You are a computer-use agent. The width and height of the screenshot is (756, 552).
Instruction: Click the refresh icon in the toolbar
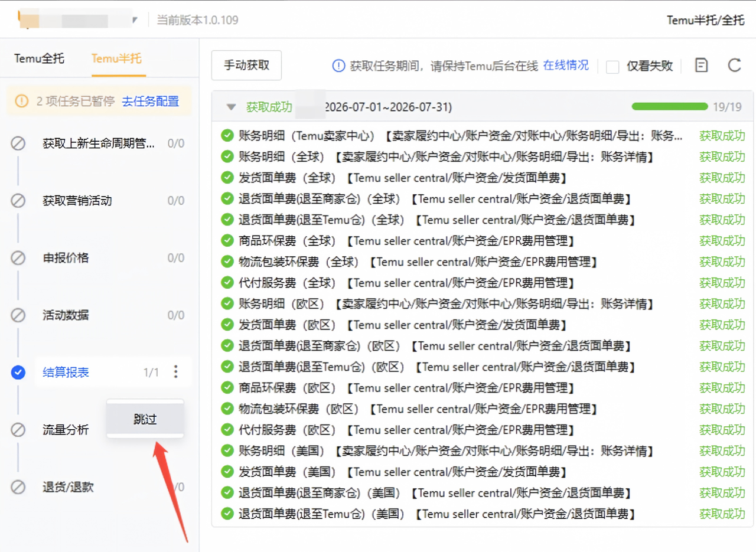pos(734,65)
